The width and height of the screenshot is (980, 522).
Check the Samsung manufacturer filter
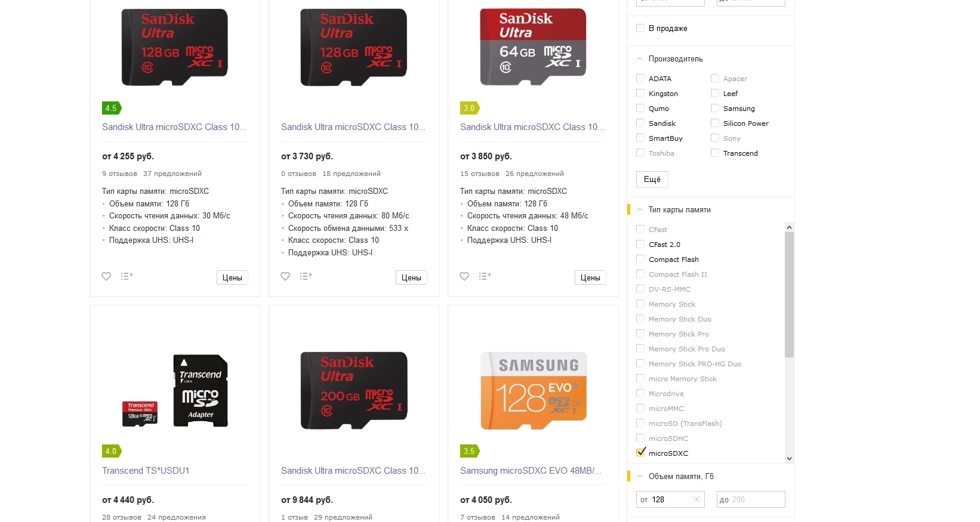coord(715,108)
